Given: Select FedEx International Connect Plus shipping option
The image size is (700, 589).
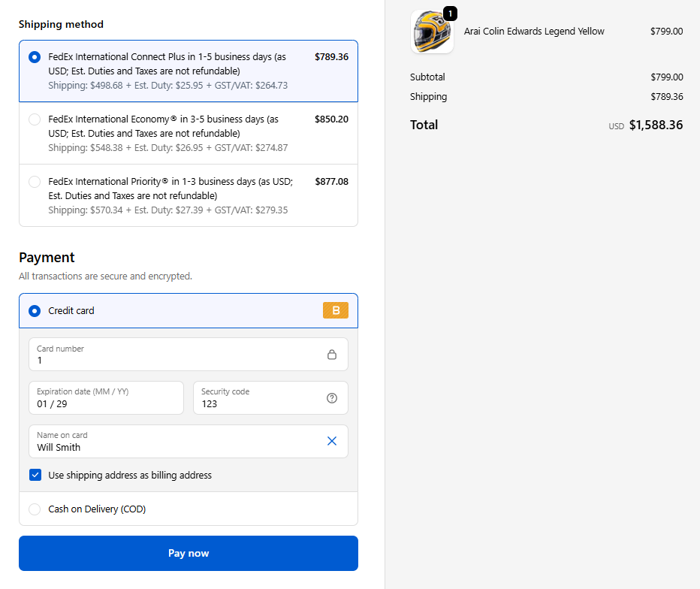Looking at the screenshot, I should pyautogui.click(x=35, y=57).
